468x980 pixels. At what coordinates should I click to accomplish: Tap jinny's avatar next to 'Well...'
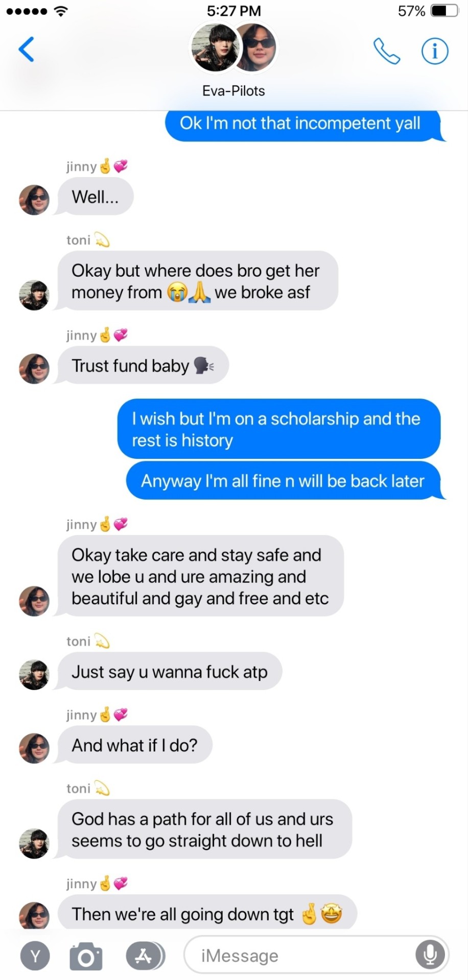(x=34, y=200)
